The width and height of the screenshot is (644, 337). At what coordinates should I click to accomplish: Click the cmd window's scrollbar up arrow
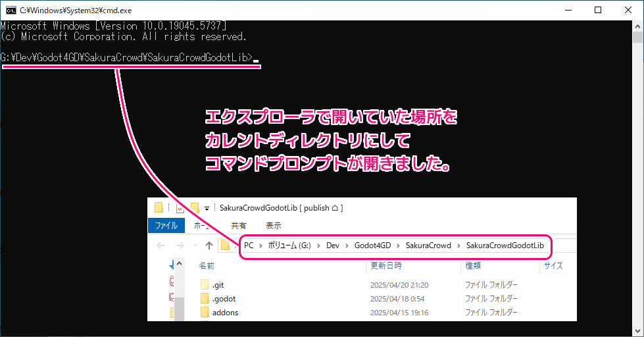638,26
